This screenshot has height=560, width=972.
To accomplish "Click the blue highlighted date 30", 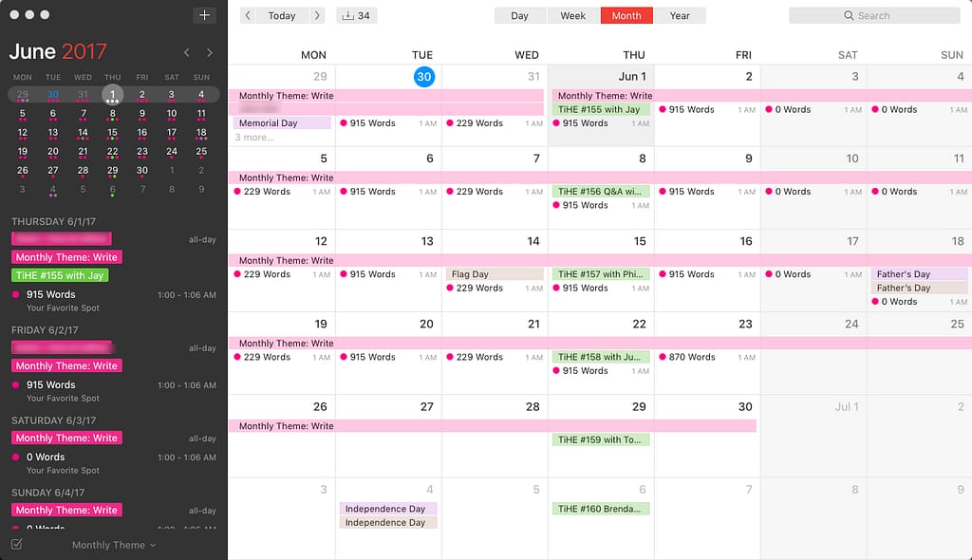I will pos(423,77).
